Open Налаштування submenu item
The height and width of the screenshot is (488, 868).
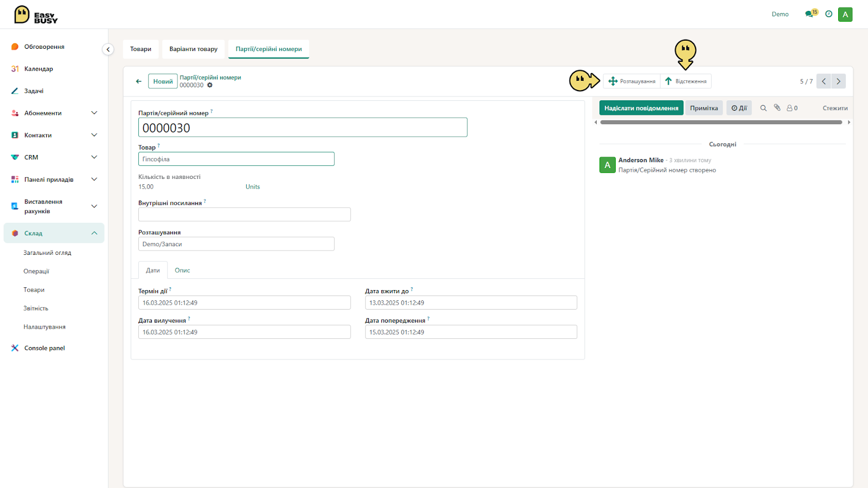pyautogui.click(x=44, y=327)
